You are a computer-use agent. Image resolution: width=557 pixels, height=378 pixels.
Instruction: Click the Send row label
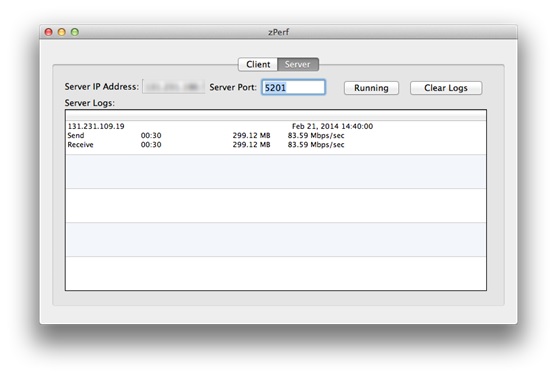pos(76,135)
